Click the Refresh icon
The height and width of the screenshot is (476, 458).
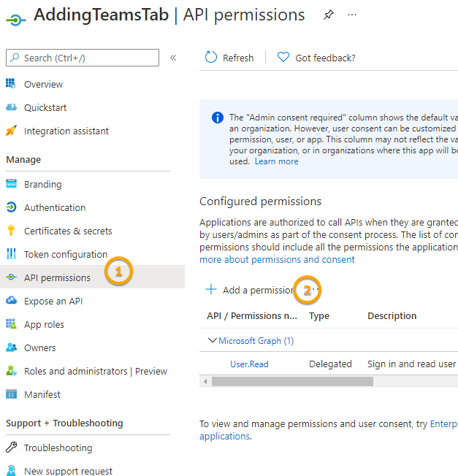(x=211, y=57)
